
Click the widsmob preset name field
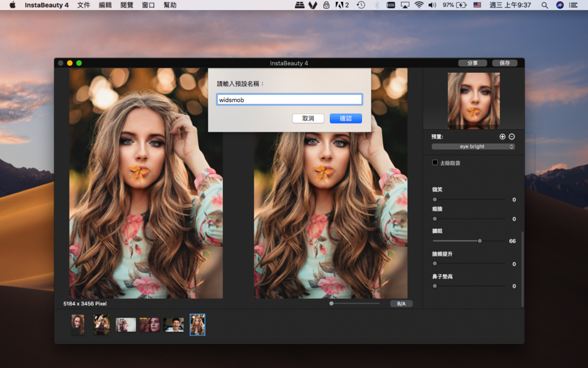290,99
